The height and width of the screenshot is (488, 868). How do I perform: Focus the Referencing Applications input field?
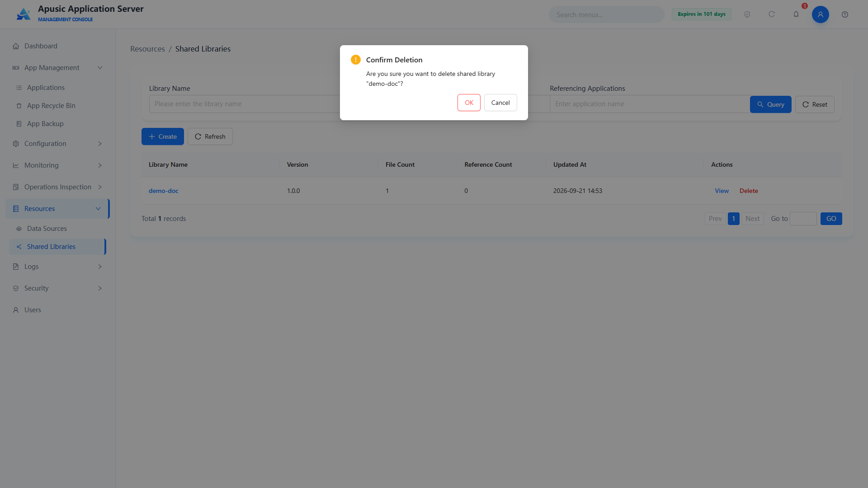pyautogui.click(x=650, y=104)
